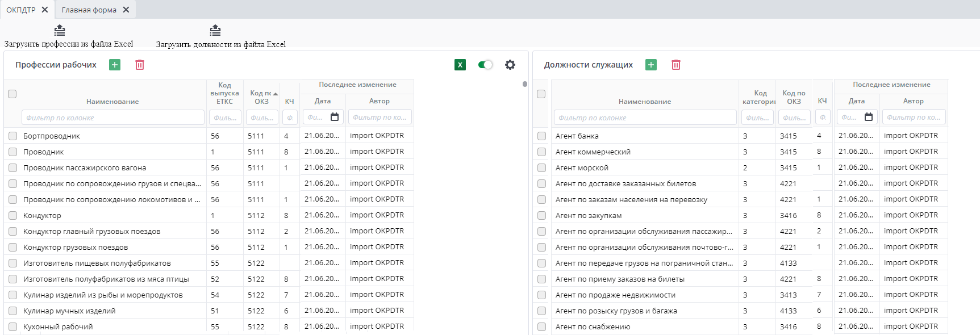Turn off the green toggle switch

click(x=485, y=65)
